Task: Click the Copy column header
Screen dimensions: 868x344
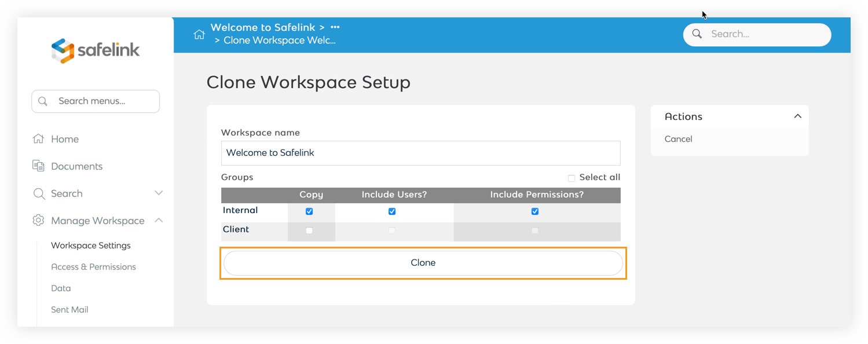Action: (x=311, y=195)
